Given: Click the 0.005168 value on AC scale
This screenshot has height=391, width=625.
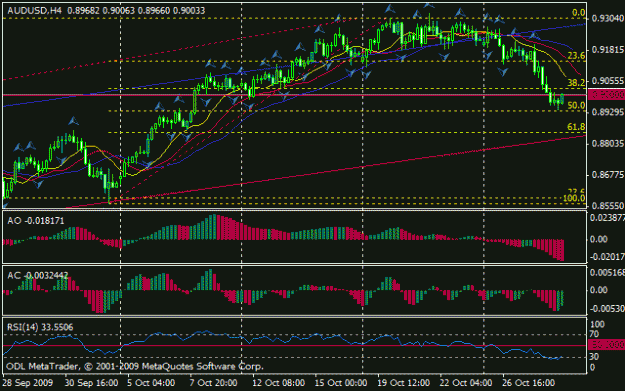Looking at the screenshot, I should [x=607, y=273].
